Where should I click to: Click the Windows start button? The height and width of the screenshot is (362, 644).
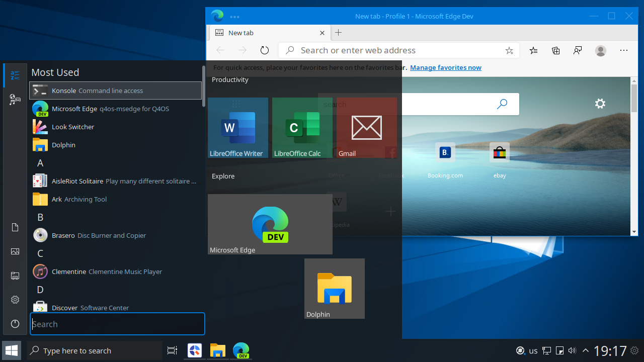[x=11, y=350]
